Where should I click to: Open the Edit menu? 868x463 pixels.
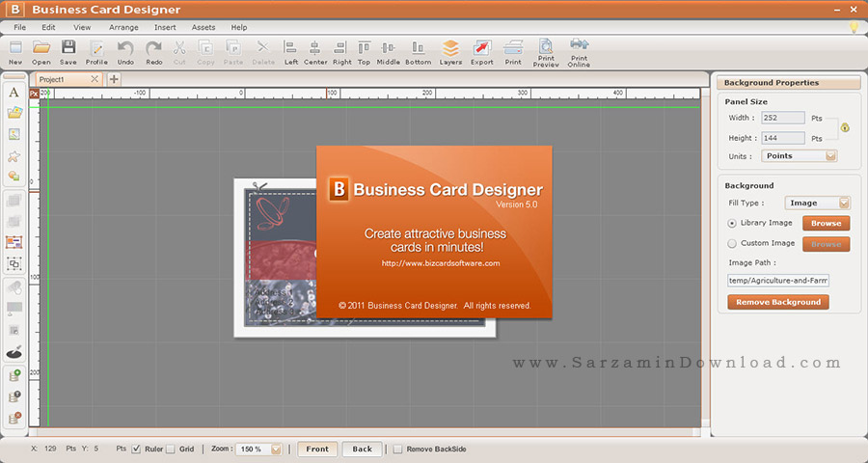click(x=48, y=27)
